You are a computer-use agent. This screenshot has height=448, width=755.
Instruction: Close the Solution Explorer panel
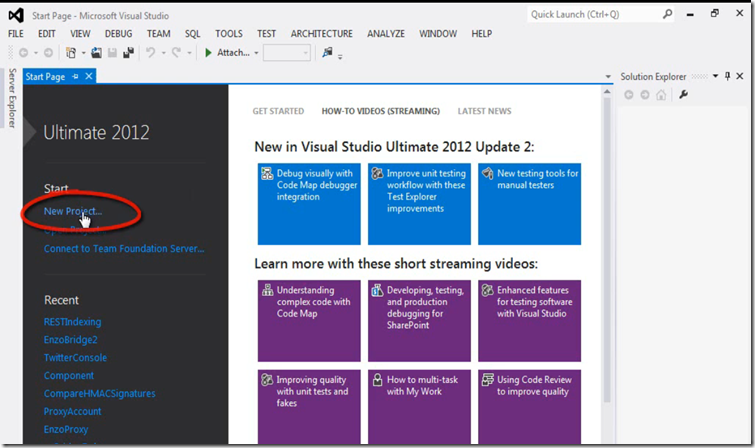click(x=740, y=76)
